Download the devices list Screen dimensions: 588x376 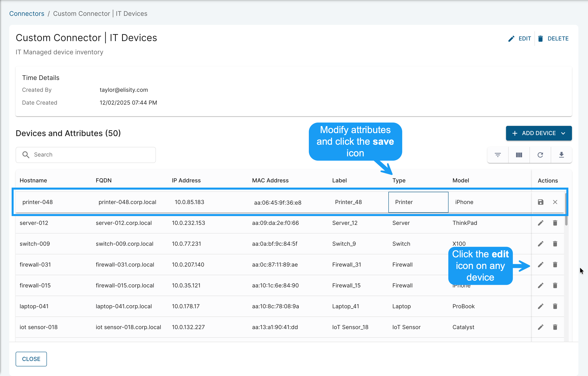tap(561, 155)
